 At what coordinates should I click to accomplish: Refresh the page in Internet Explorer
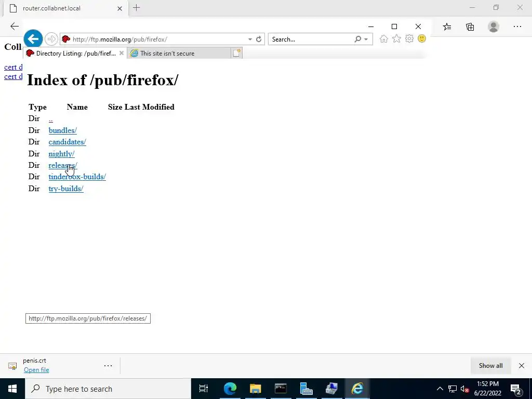[x=259, y=39]
